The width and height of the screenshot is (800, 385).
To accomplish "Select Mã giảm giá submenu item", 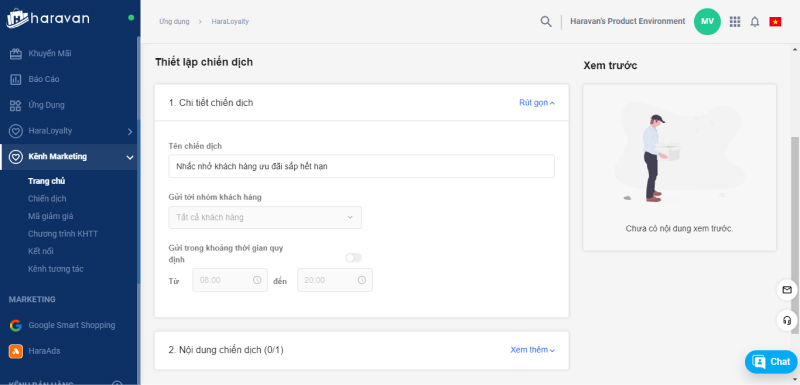I will [51, 216].
